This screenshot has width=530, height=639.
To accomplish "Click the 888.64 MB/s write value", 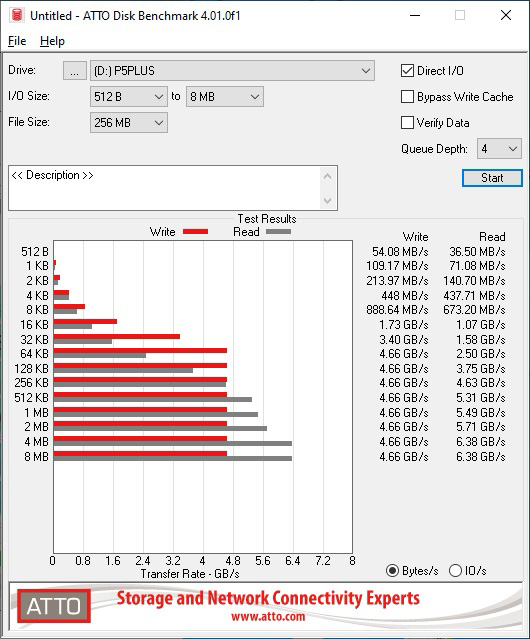I will pos(397,310).
